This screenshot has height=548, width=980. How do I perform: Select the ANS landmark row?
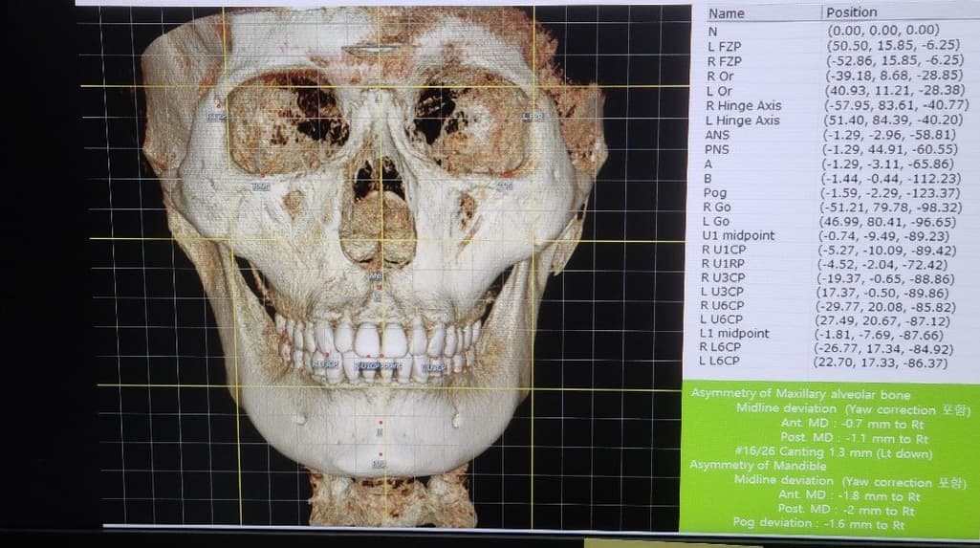click(x=718, y=135)
